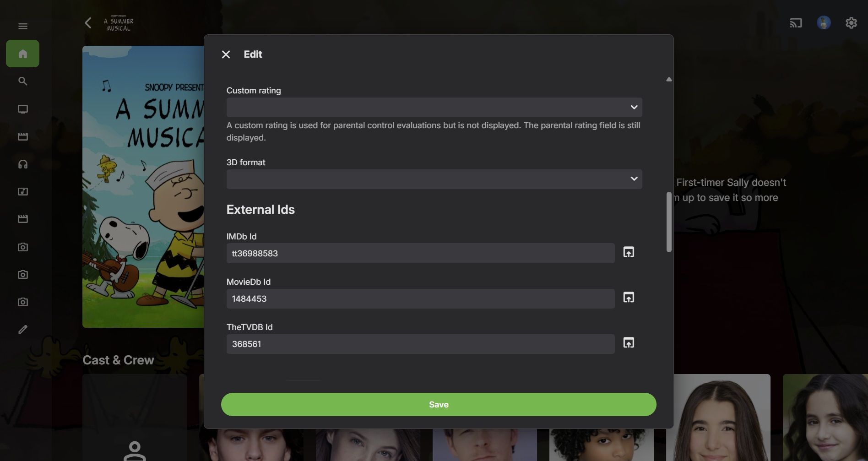Expand the 3D format dropdown

coord(434,179)
